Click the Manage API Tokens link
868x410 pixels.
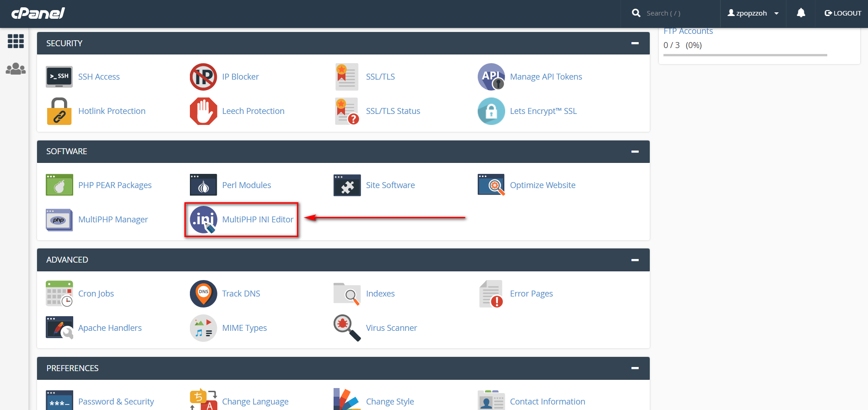coord(546,76)
